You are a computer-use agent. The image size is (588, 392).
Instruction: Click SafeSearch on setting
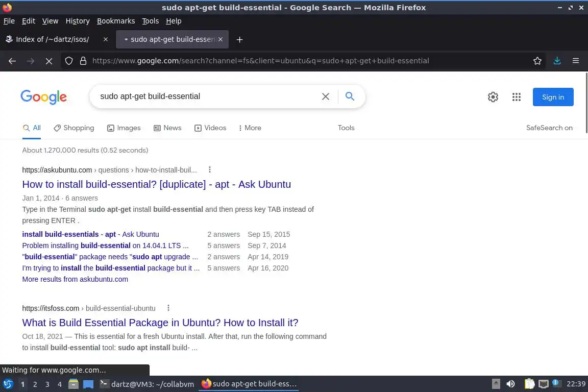(x=549, y=128)
